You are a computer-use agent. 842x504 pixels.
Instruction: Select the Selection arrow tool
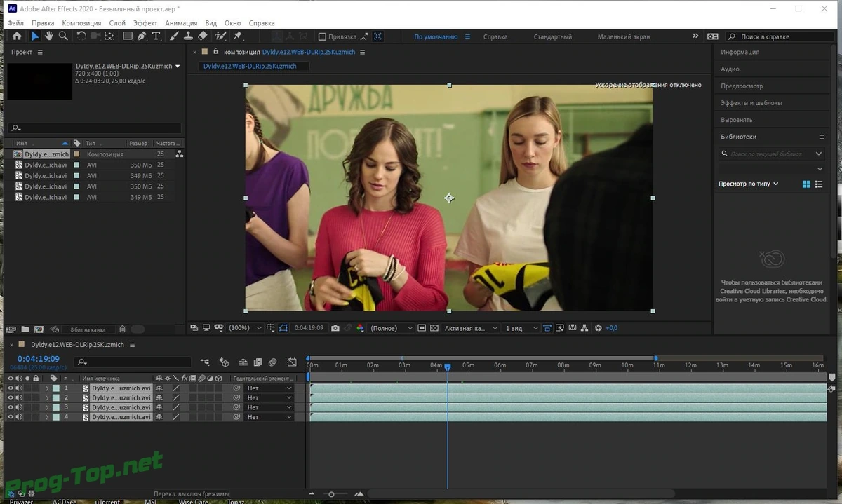(36, 36)
